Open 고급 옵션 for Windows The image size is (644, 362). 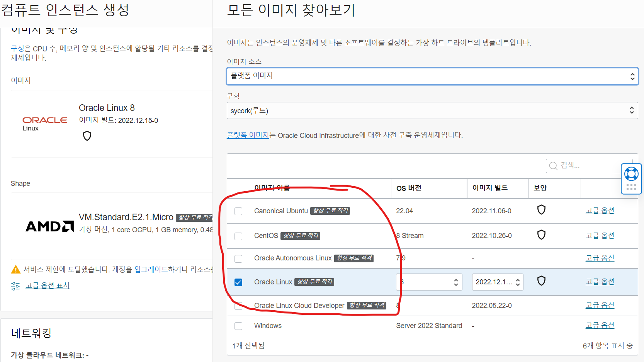coord(600,325)
